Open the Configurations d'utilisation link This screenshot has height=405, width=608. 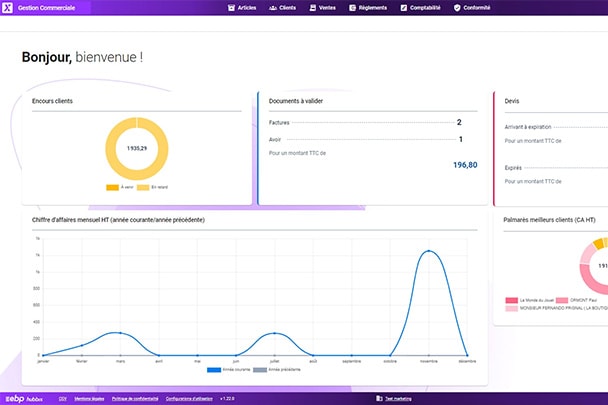coord(189,399)
